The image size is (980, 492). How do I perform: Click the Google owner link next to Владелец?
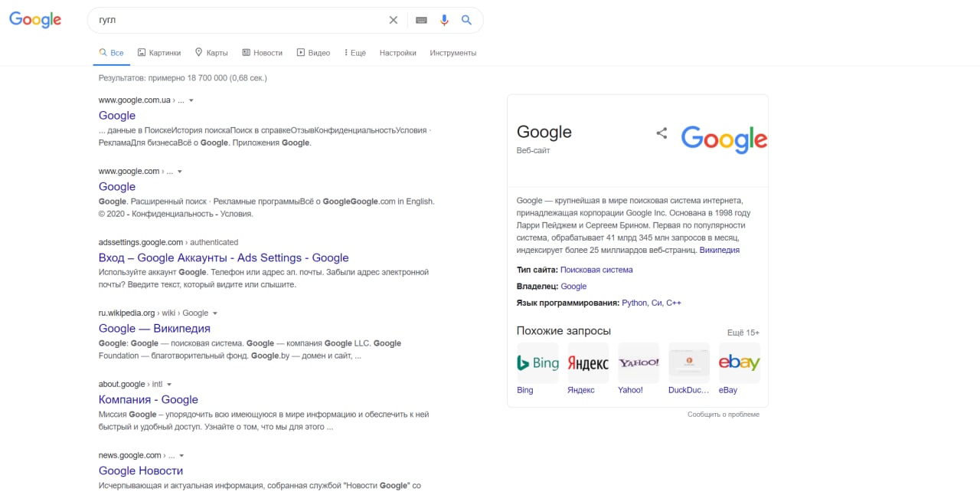coord(573,287)
